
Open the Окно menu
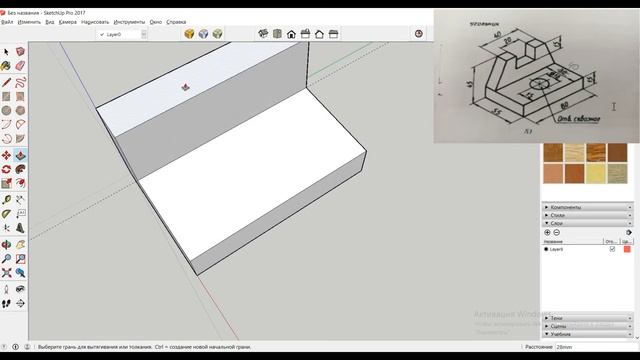(x=156, y=22)
